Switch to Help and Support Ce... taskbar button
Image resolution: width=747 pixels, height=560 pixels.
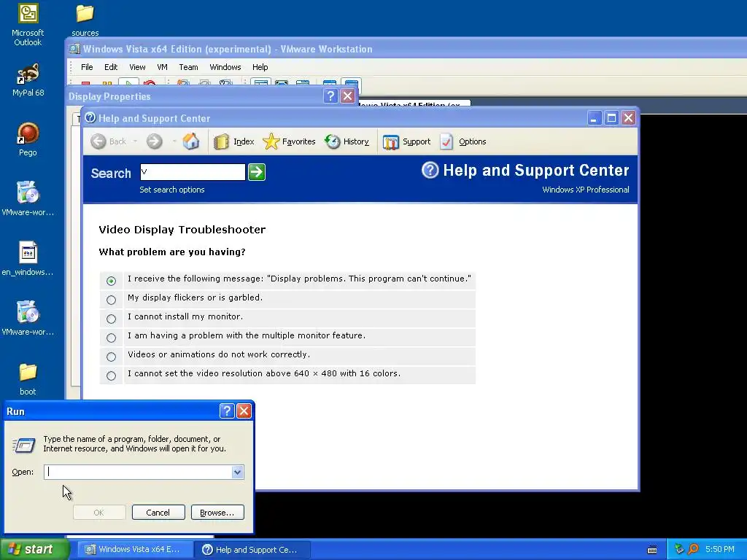(x=252, y=550)
